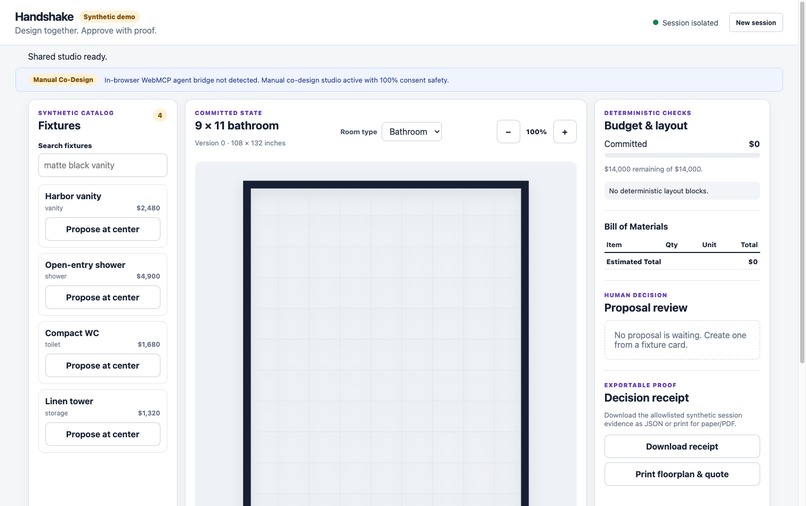Click the Committed $0 amount
Screen dimensions: 806x506
pyautogui.click(x=754, y=144)
